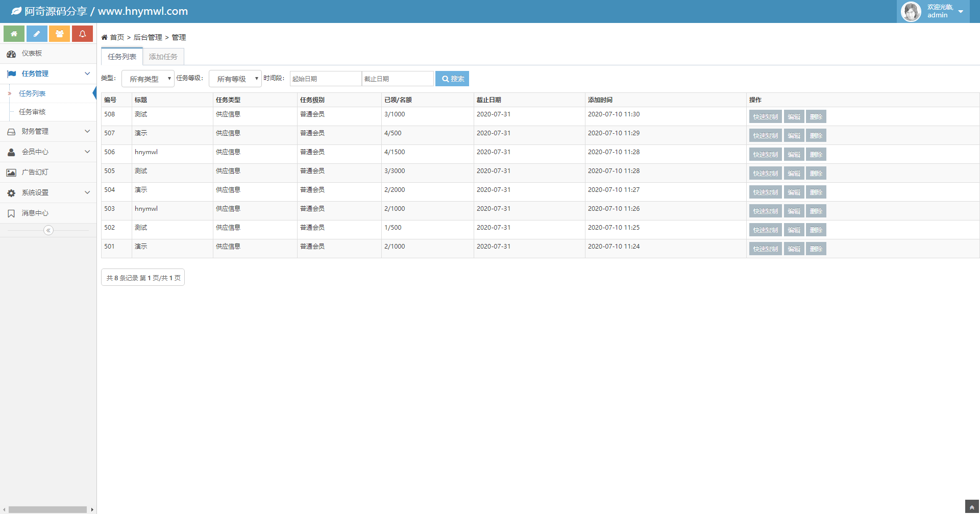Image resolution: width=980 pixels, height=514 pixels.
Task: Click the blue pencil edit shortcut icon
Action: [37, 34]
